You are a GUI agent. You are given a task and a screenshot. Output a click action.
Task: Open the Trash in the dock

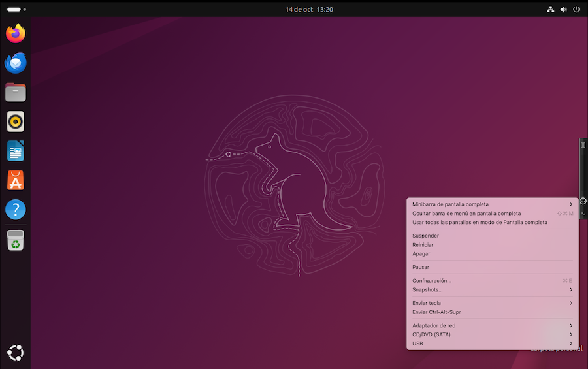(16, 241)
